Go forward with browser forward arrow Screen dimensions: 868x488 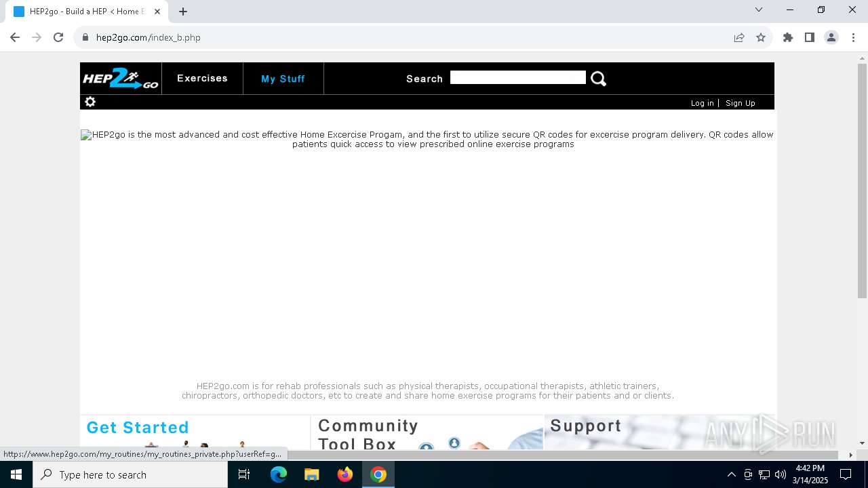[37, 37]
